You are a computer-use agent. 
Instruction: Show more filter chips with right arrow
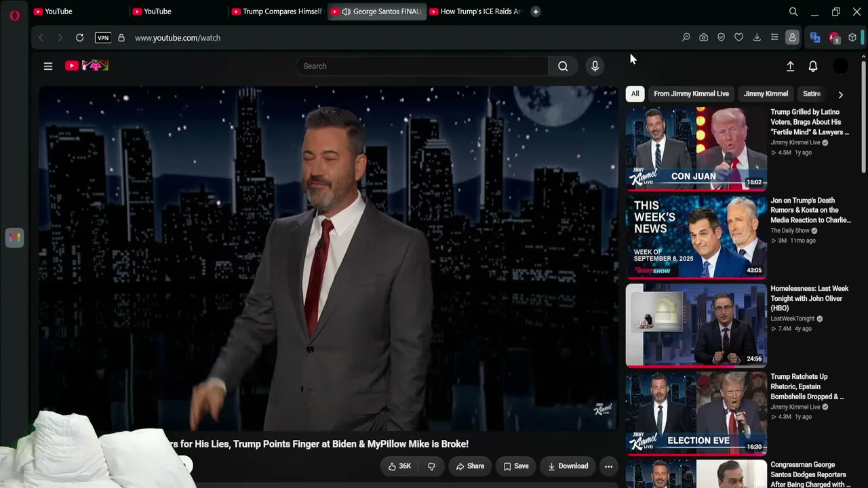841,95
